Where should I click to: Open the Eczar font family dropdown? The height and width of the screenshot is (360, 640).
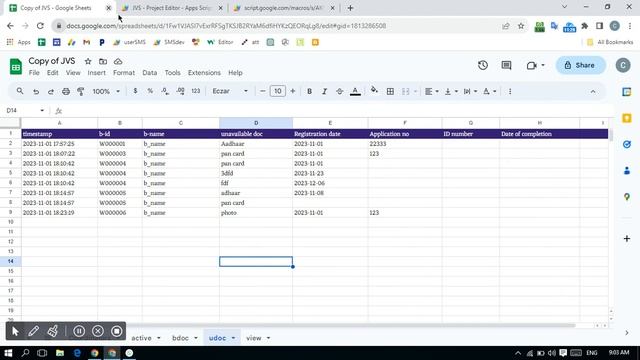point(230,91)
